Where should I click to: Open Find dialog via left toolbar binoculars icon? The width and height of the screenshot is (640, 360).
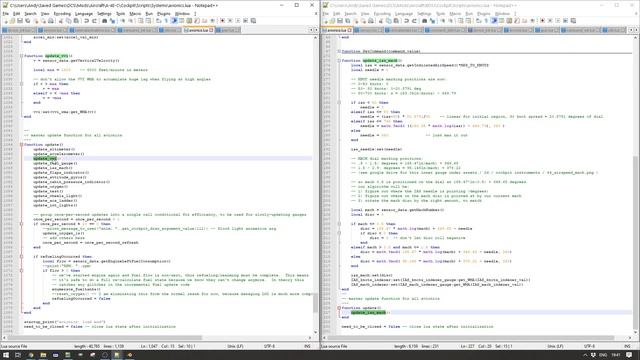[x=104, y=20]
